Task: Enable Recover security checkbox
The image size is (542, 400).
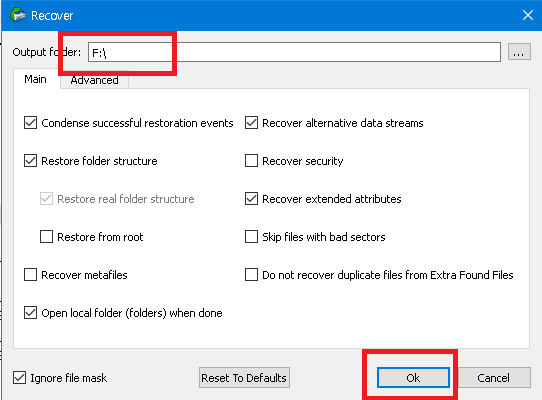Action: (x=251, y=161)
